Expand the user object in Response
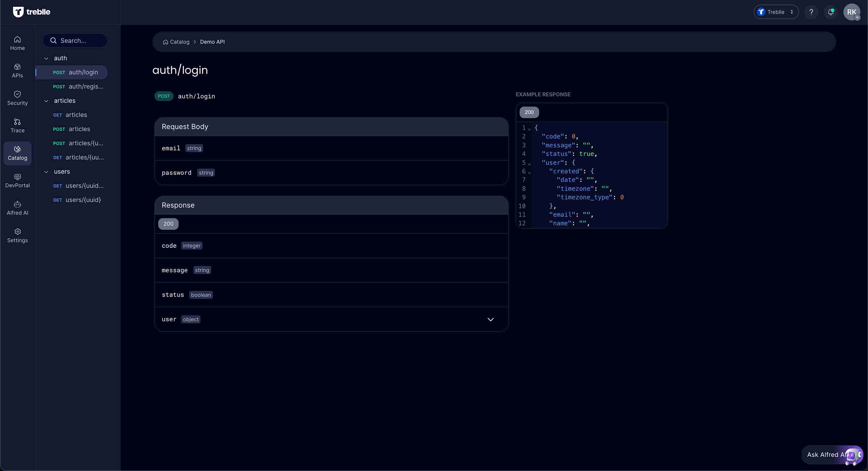868x471 pixels. [491, 319]
